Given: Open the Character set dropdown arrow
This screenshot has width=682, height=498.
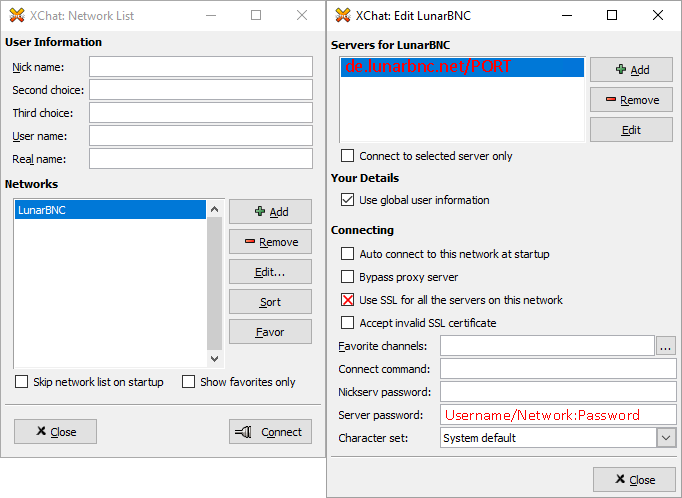Looking at the screenshot, I should (x=666, y=438).
